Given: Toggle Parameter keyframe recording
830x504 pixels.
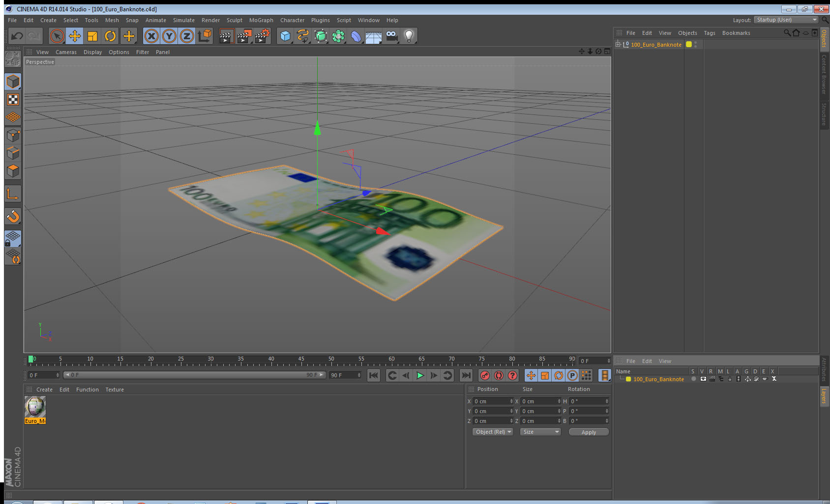Looking at the screenshot, I should 572,375.
